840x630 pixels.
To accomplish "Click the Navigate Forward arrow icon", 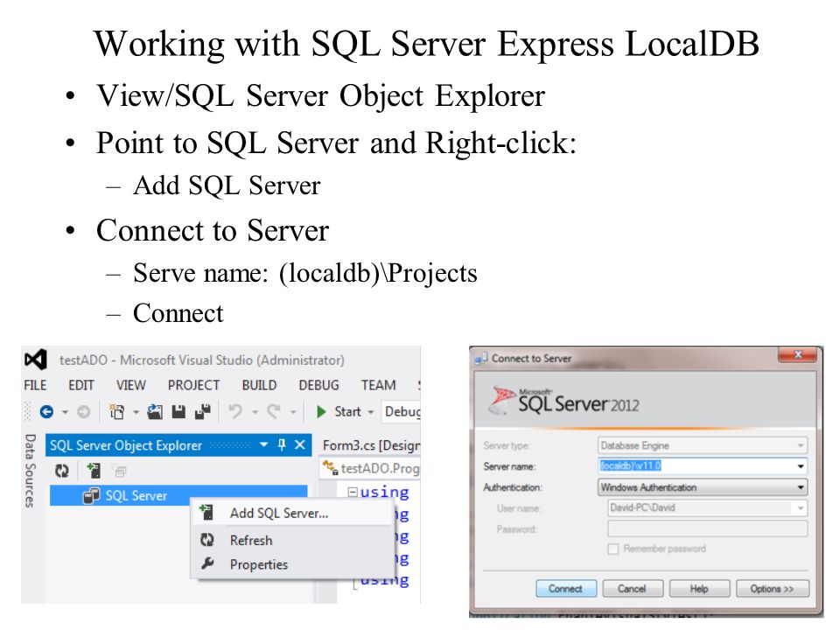I will [x=83, y=411].
